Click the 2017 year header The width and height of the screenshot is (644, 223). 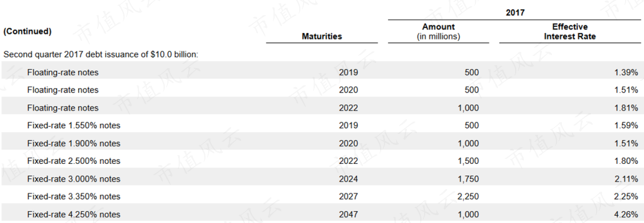pos(515,12)
